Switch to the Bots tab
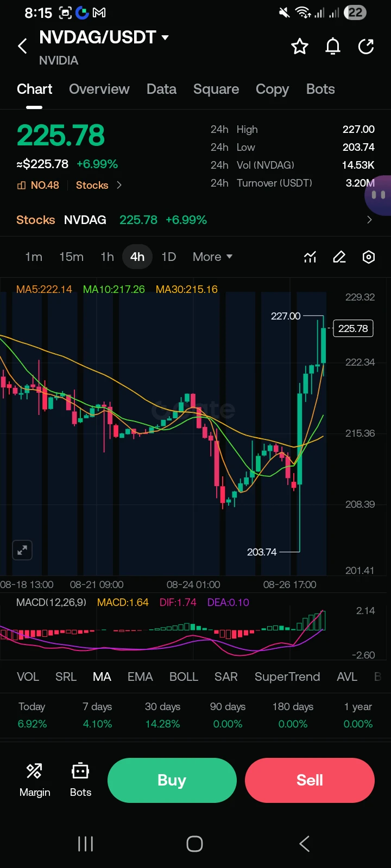Image resolution: width=391 pixels, height=868 pixels. click(320, 89)
